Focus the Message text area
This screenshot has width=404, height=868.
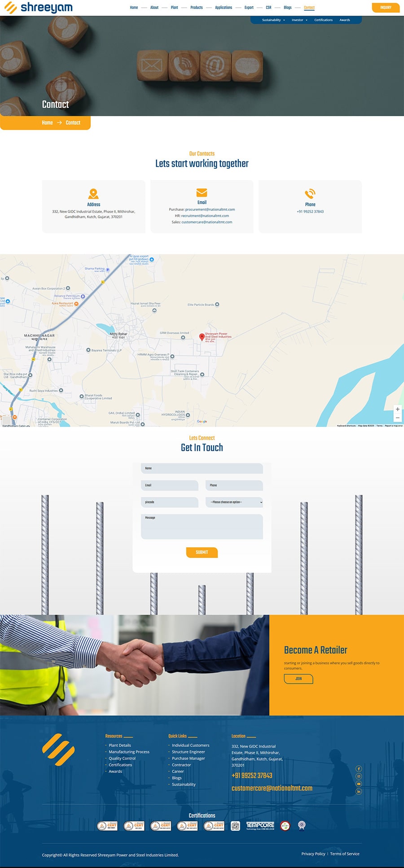pos(202,527)
